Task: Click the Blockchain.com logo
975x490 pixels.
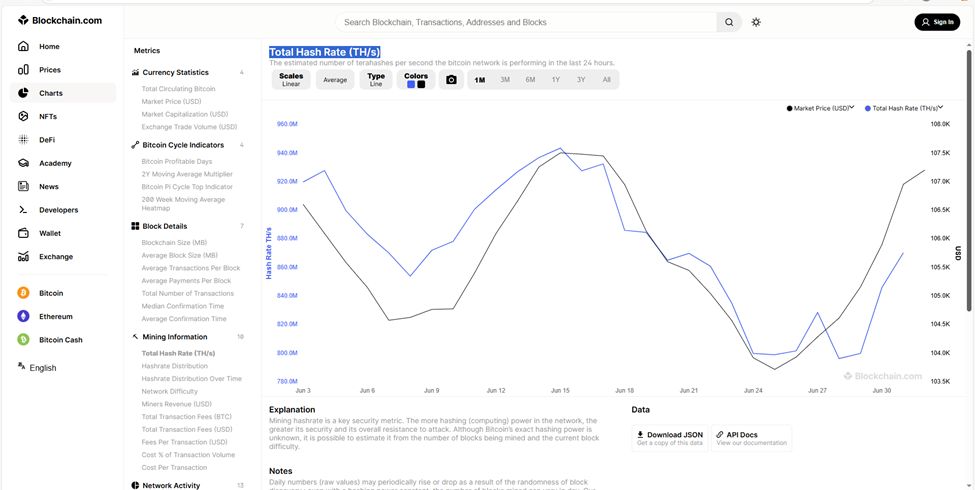Action: point(60,21)
